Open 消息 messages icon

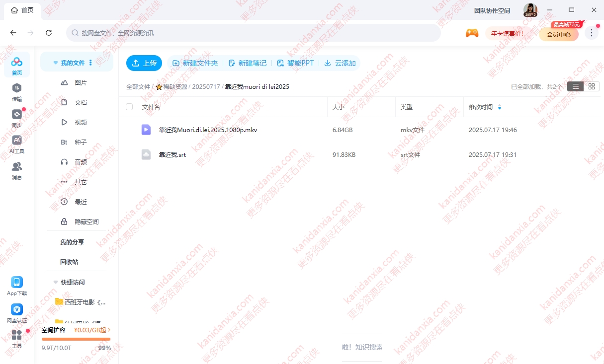tap(17, 167)
